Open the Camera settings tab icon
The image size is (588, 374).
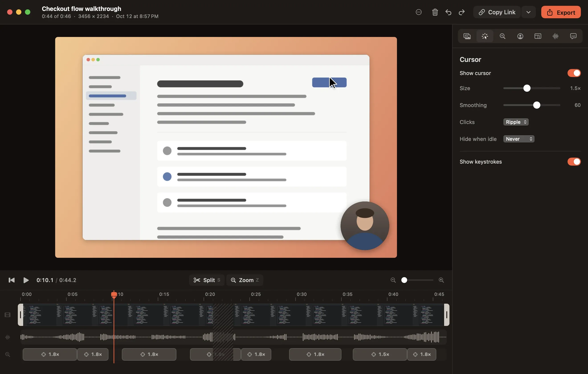(520, 36)
